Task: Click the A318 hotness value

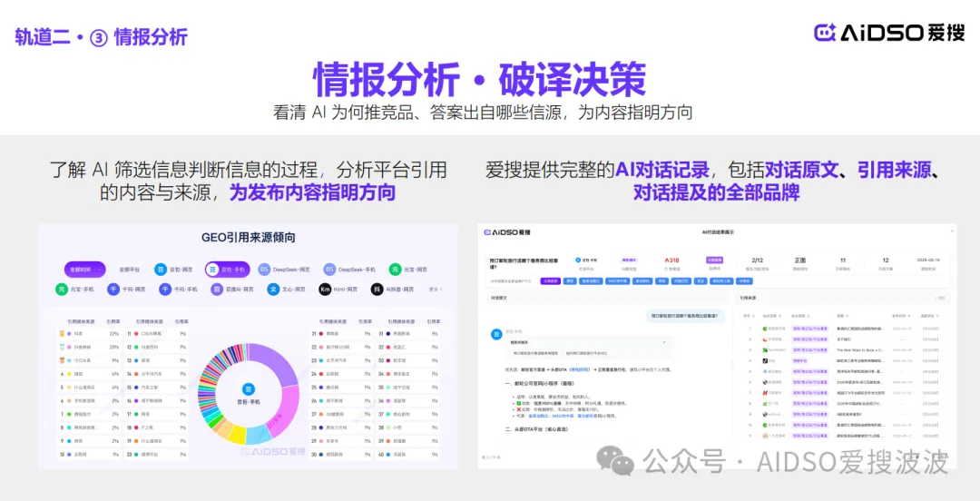Action: click(x=671, y=260)
